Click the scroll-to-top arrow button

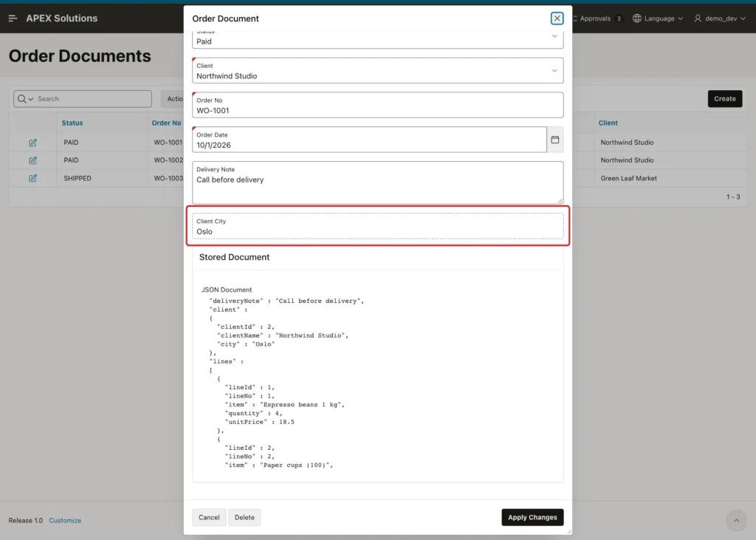click(x=736, y=520)
